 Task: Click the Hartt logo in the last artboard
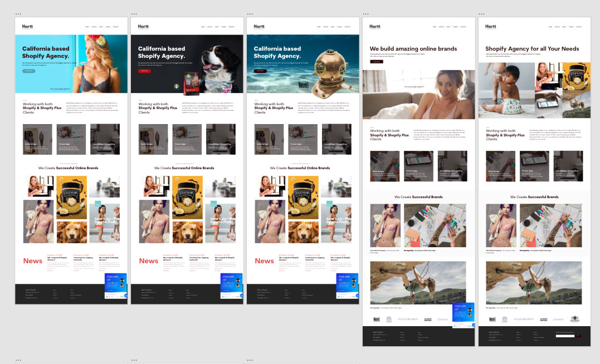click(x=490, y=26)
